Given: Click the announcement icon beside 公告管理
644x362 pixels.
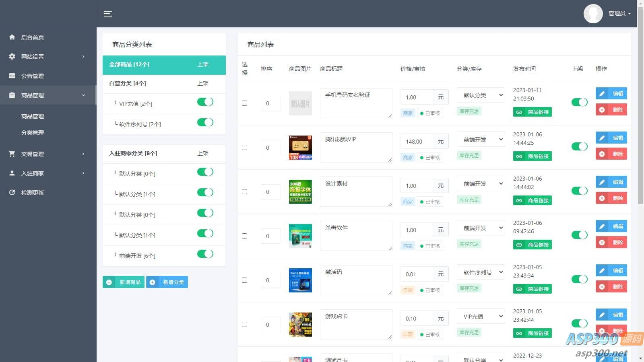Looking at the screenshot, I should pyautogui.click(x=12, y=76).
